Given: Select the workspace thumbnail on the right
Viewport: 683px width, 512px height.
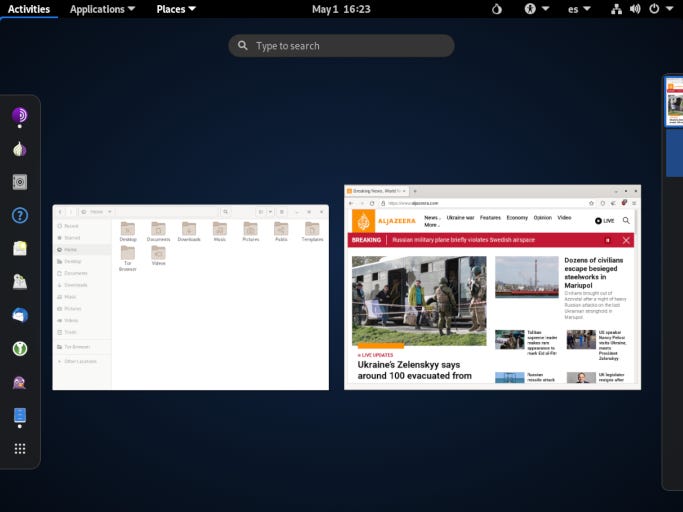Looking at the screenshot, I should 674,101.
